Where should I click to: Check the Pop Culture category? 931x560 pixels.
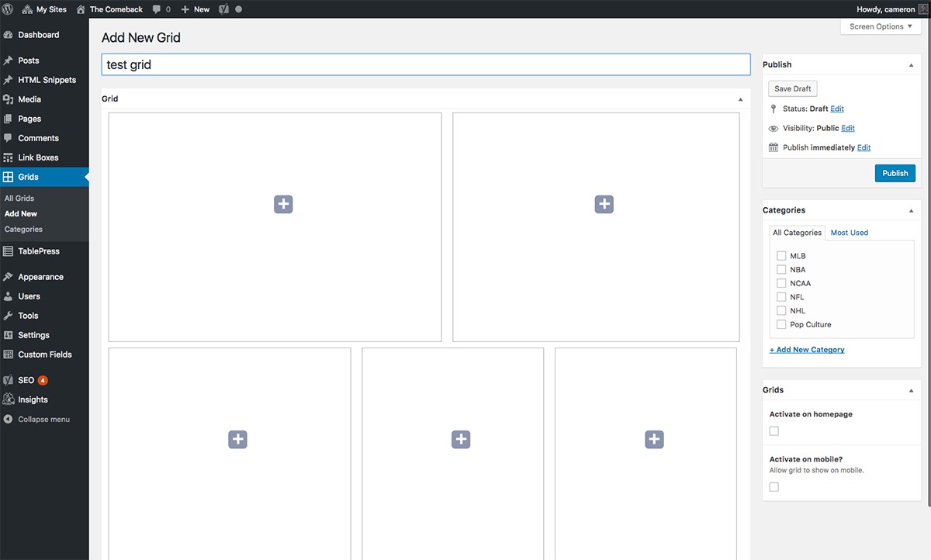[781, 325]
